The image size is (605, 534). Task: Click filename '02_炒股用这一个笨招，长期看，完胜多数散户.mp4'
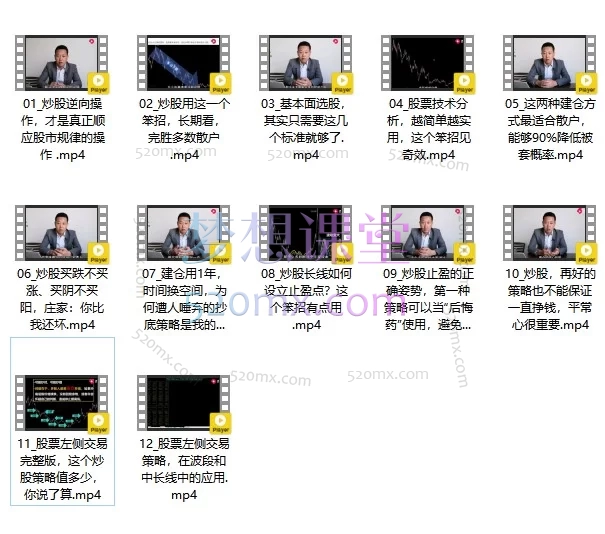(x=184, y=129)
